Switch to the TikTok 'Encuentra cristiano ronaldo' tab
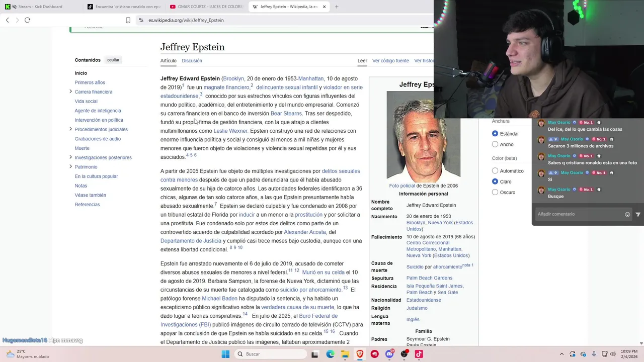 [123, 7]
